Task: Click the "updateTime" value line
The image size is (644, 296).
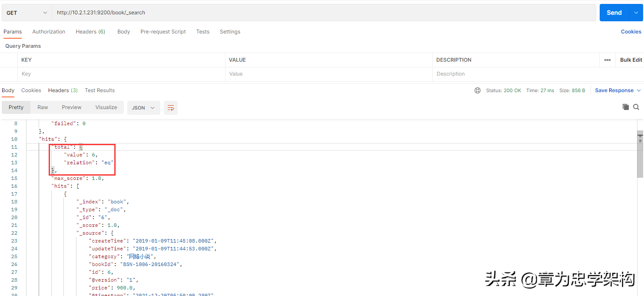Action: pyautogui.click(x=153, y=249)
